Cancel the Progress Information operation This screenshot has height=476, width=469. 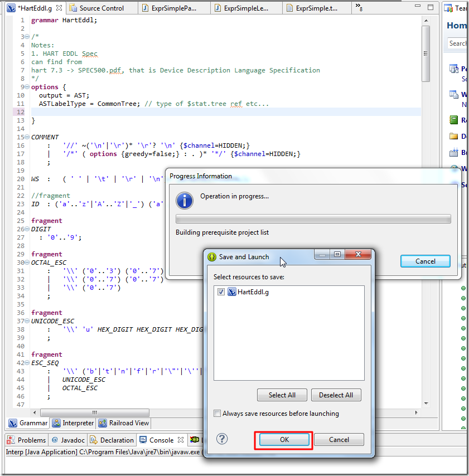pos(426,261)
